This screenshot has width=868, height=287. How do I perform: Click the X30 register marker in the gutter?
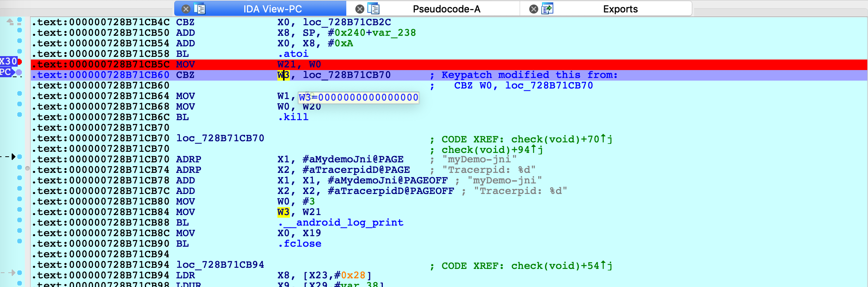pyautogui.click(x=9, y=61)
